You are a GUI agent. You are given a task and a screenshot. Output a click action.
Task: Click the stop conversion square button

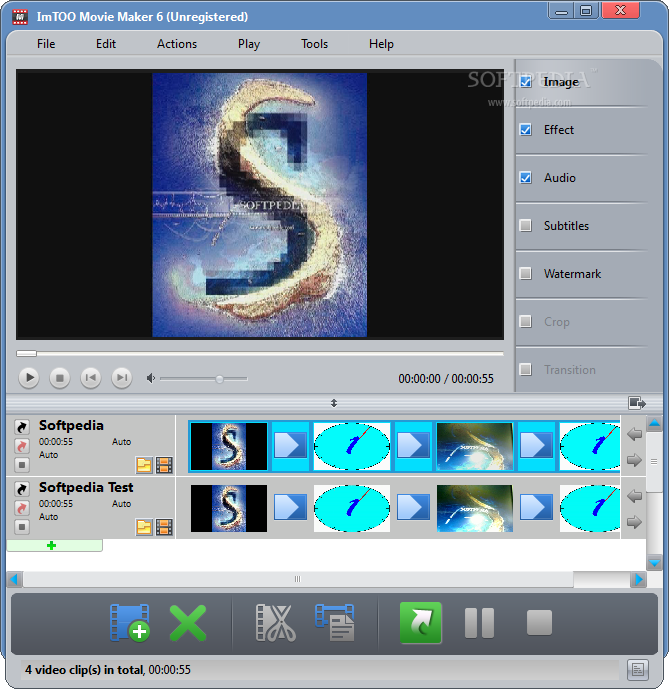point(539,623)
